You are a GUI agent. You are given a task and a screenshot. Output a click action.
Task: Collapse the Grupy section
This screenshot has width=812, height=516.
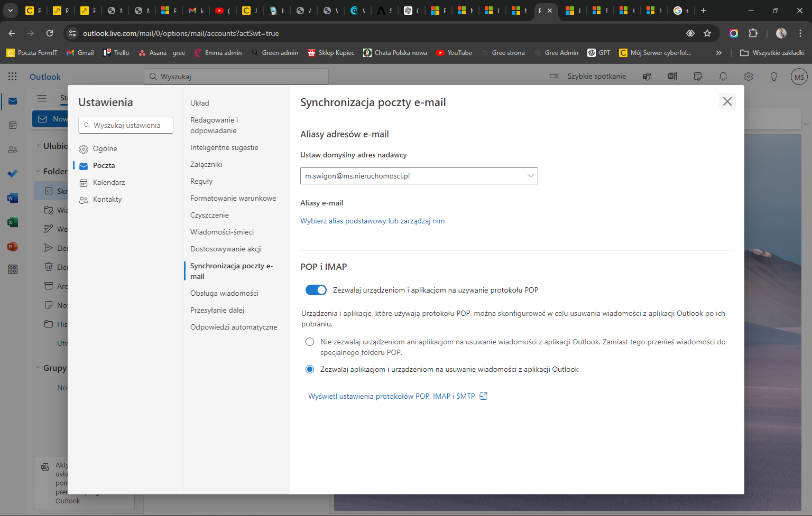[38, 367]
